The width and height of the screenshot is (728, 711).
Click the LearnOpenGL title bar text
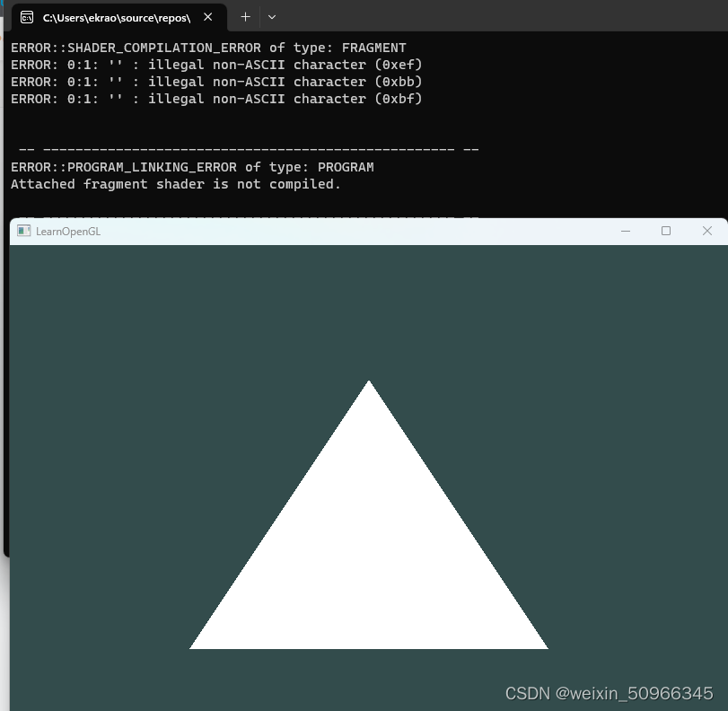(67, 231)
